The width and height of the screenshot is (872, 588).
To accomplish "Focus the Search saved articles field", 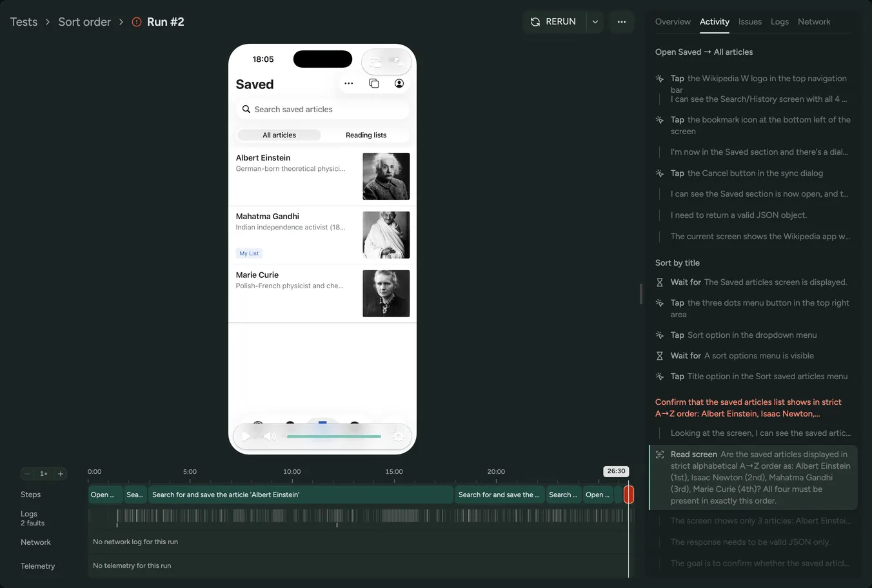I will pos(322,110).
